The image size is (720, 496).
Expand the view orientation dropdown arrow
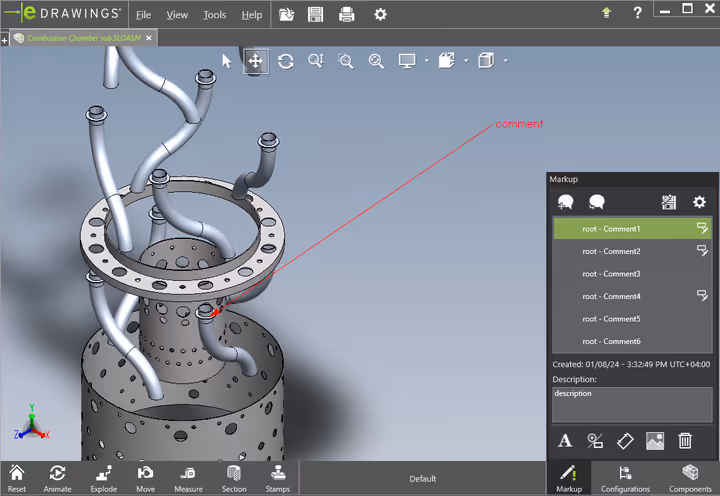click(x=467, y=61)
